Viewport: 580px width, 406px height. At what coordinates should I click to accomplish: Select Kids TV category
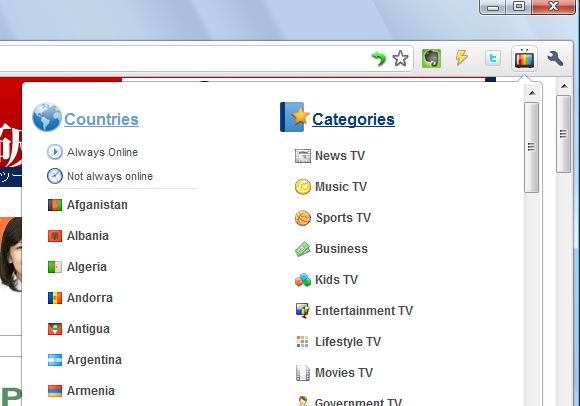pyautogui.click(x=337, y=280)
